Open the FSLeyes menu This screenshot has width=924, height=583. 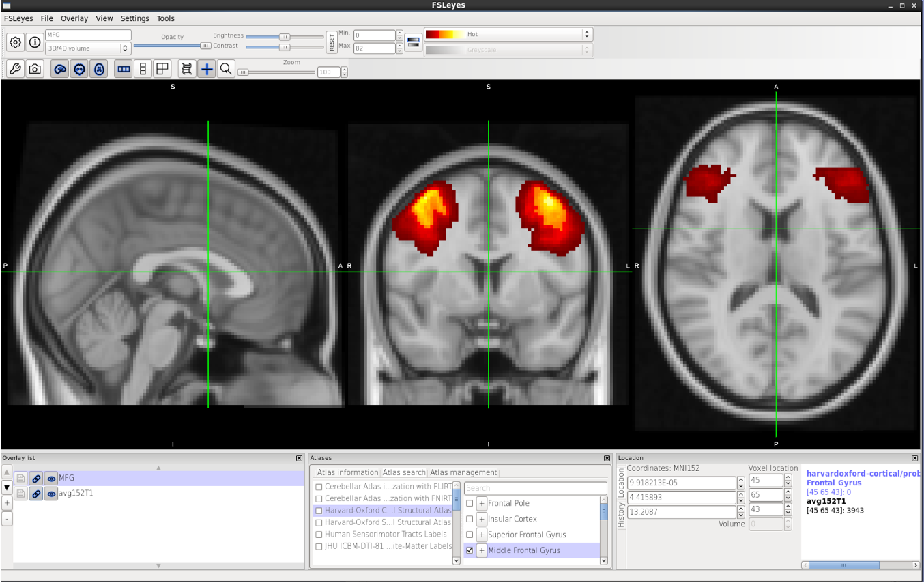(18, 18)
